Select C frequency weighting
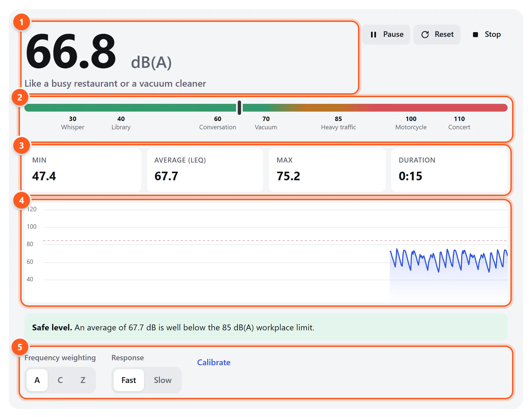 click(60, 380)
